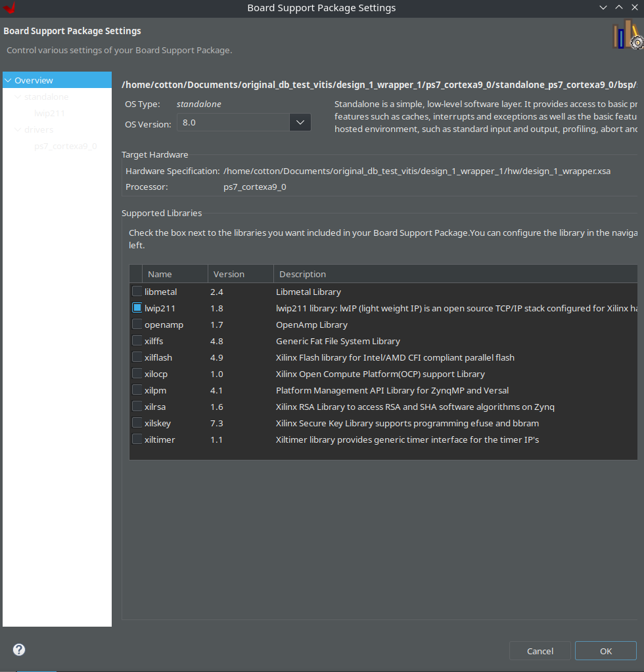Tick the xilffs library checkbox
This screenshot has width=644, height=672.
[x=137, y=341]
